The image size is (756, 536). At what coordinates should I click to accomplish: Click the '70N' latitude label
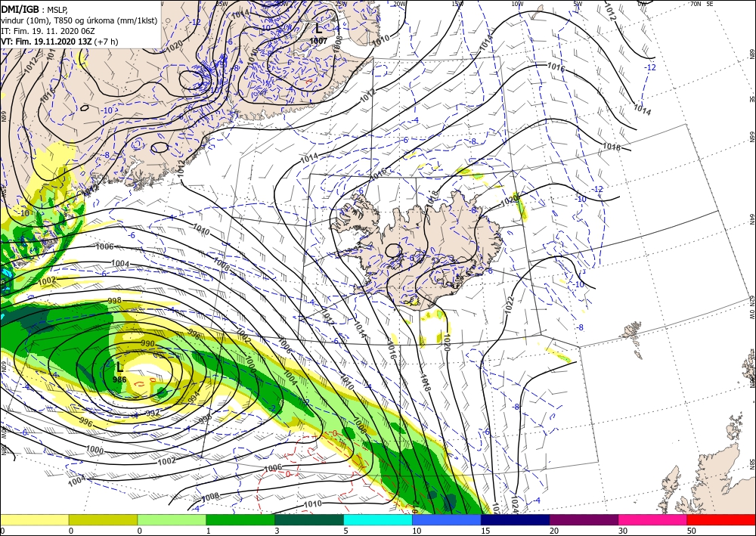point(696,4)
